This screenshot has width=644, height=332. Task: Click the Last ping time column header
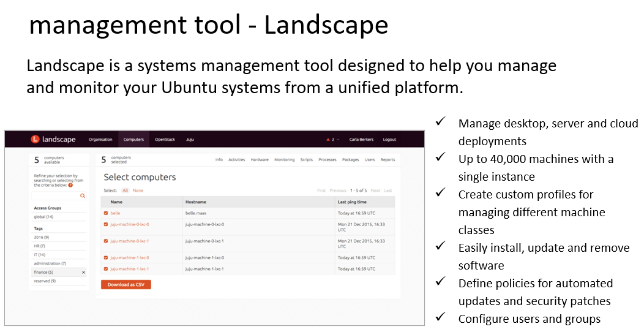pos(352,202)
